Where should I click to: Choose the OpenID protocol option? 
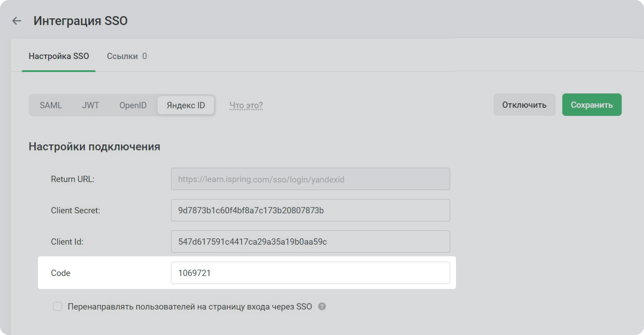pos(133,105)
